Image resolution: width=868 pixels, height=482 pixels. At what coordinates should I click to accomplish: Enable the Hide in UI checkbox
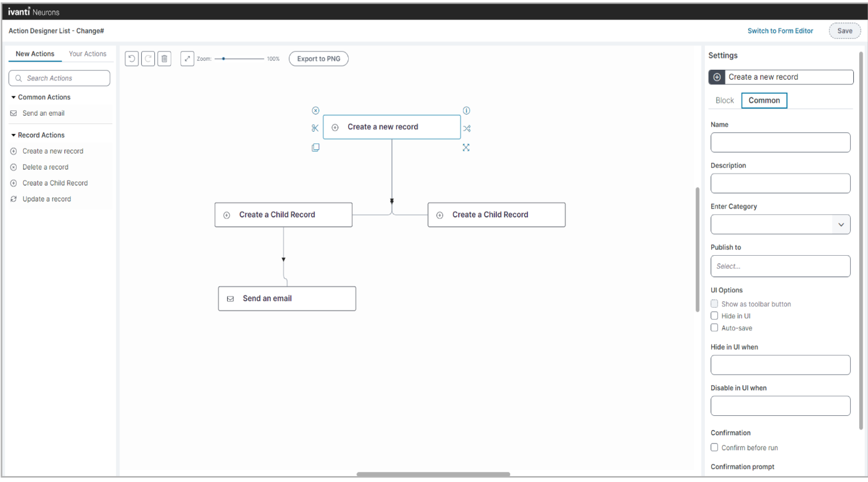[x=714, y=316]
